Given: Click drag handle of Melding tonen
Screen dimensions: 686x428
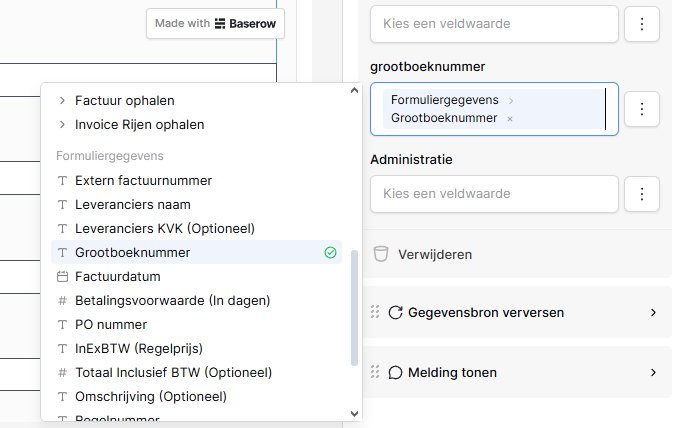Looking at the screenshot, I should (x=376, y=373).
